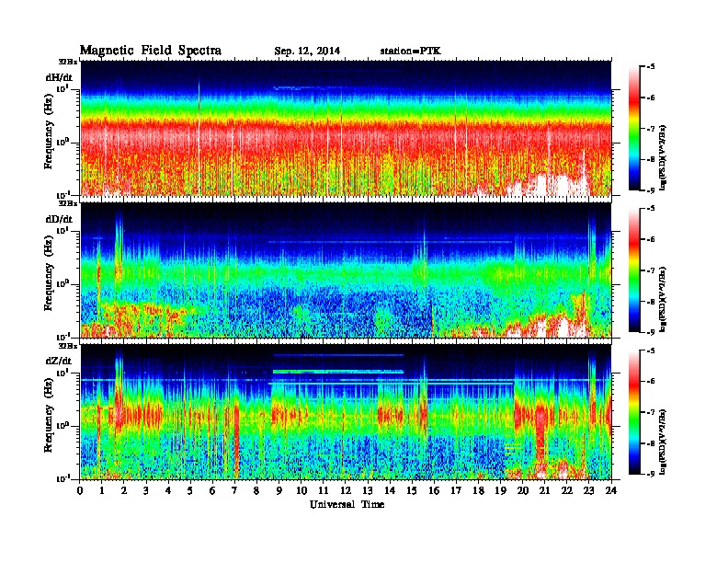Click the 10^-1 frequency tick of dZ/dt panel

[x=63, y=478]
